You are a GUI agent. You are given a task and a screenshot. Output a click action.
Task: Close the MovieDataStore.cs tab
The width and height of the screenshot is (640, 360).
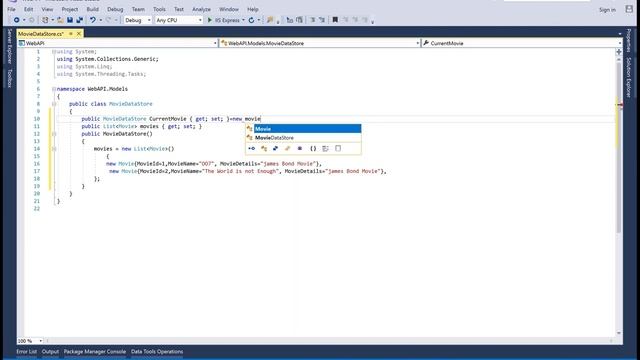click(79, 33)
